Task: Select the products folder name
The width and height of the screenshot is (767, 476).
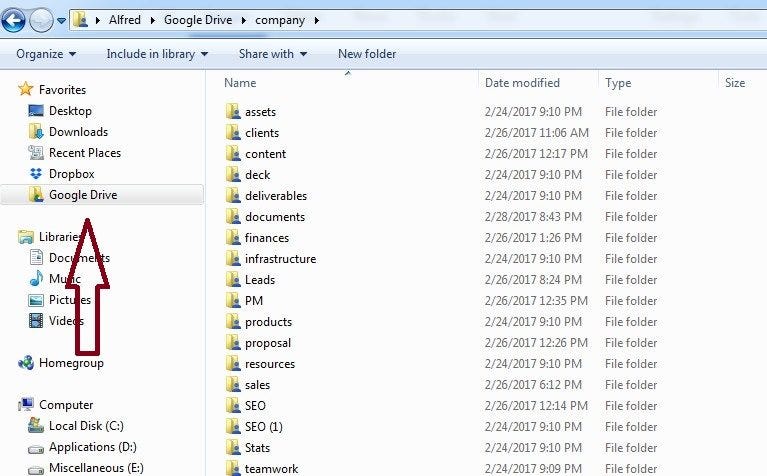Action: coord(268,322)
